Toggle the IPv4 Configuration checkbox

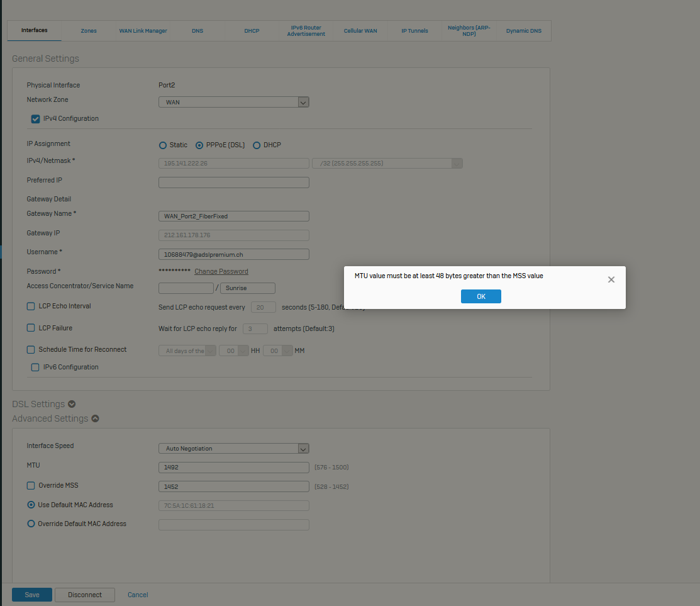click(x=36, y=118)
